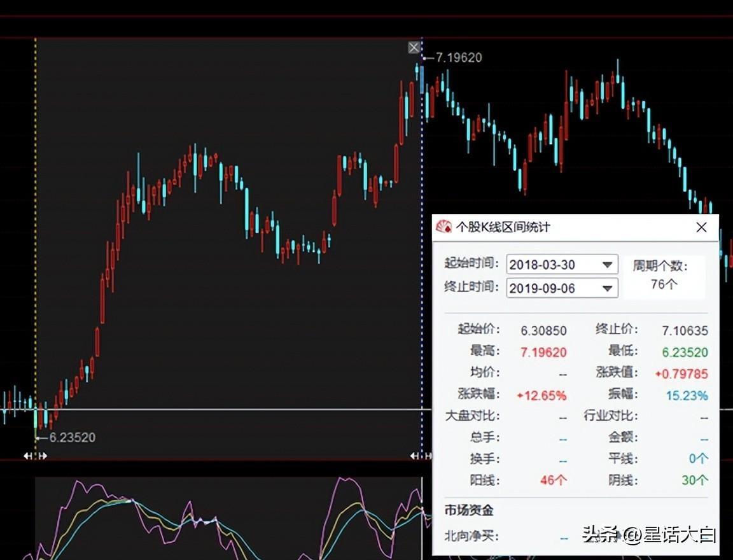The image size is (733, 560).
Task: Click the bearish candle count 30个
Action: pos(695,480)
